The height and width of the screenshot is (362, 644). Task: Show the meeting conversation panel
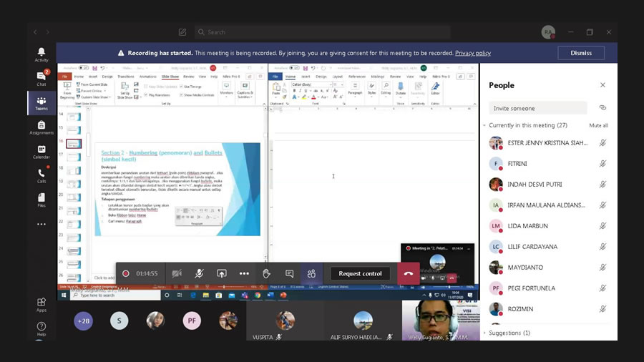pyautogui.click(x=289, y=273)
